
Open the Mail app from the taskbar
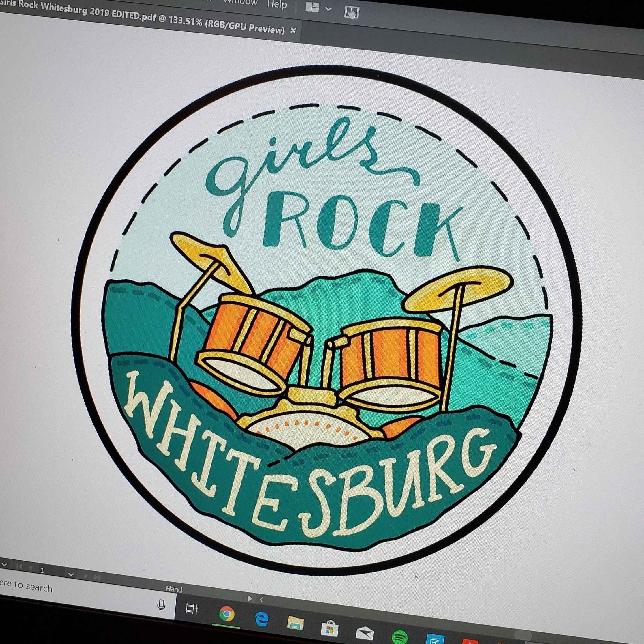pos(365,633)
